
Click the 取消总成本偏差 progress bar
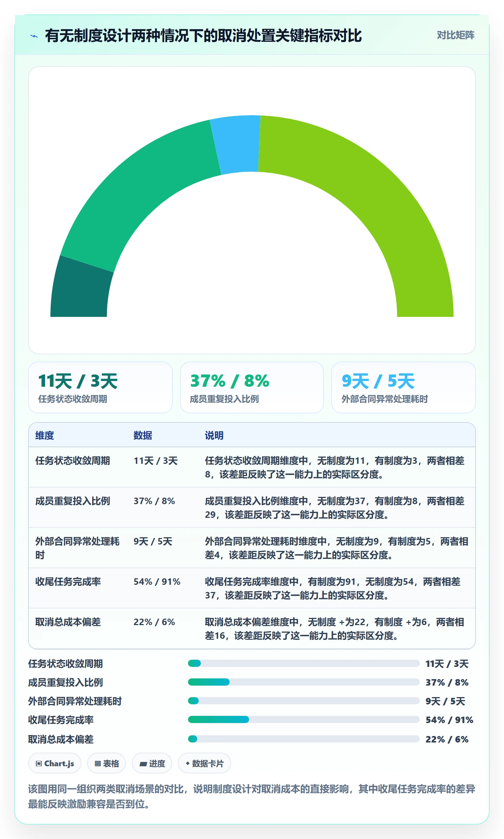pyautogui.click(x=303, y=739)
